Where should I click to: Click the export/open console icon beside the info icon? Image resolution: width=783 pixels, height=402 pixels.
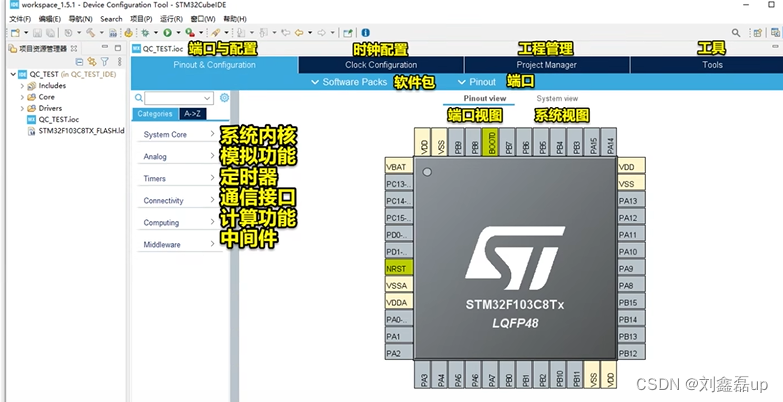click(348, 33)
